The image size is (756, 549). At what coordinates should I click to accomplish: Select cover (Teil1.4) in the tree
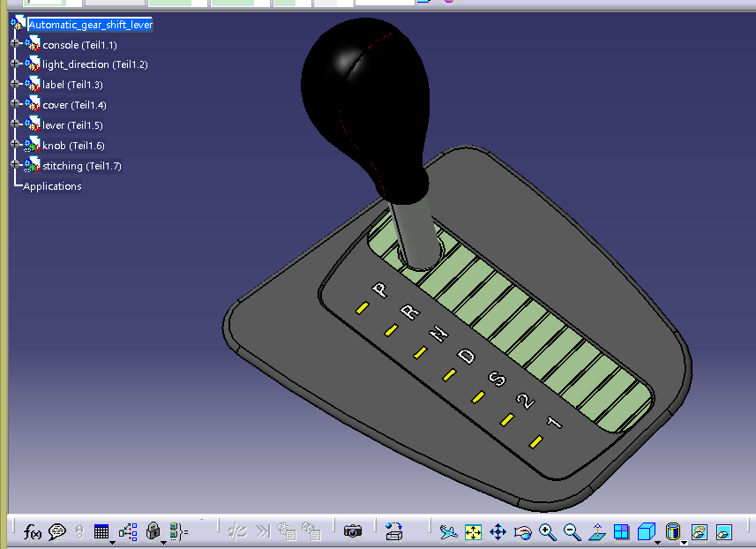tap(74, 105)
